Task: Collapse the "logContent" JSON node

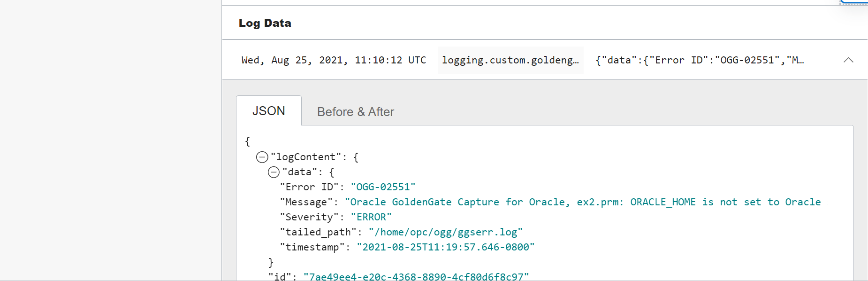Action: point(262,157)
